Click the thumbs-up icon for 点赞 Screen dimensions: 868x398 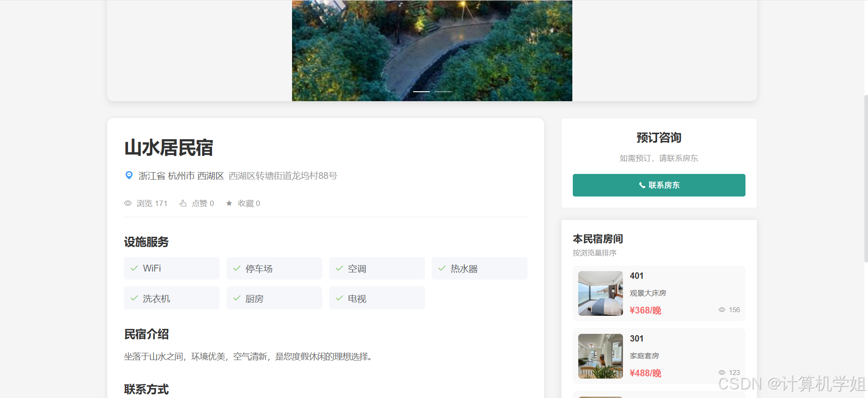click(183, 203)
